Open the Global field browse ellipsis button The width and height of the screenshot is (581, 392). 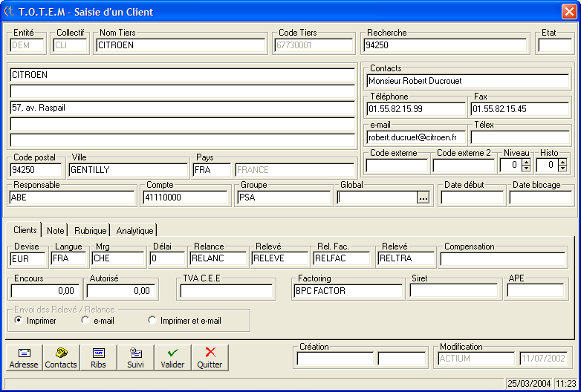(x=423, y=197)
